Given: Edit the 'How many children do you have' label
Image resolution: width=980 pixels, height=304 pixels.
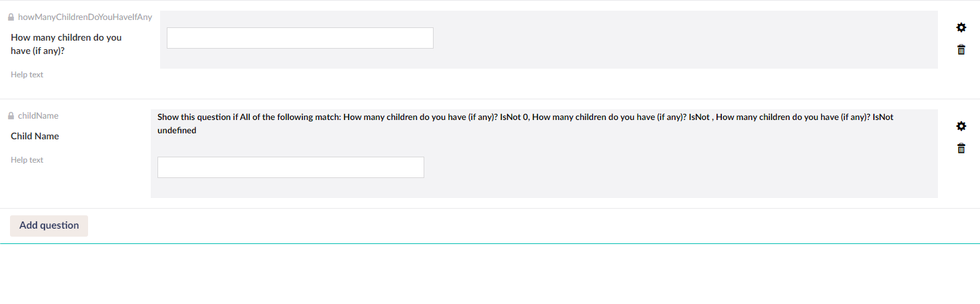Looking at the screenshot, I should (66, 44).
